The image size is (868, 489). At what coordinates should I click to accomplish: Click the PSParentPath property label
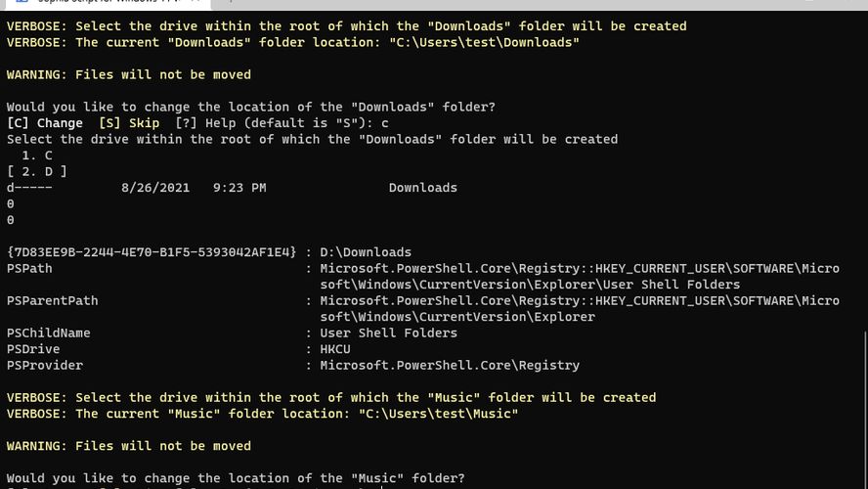pyautogui.click(x=52, y=300)
